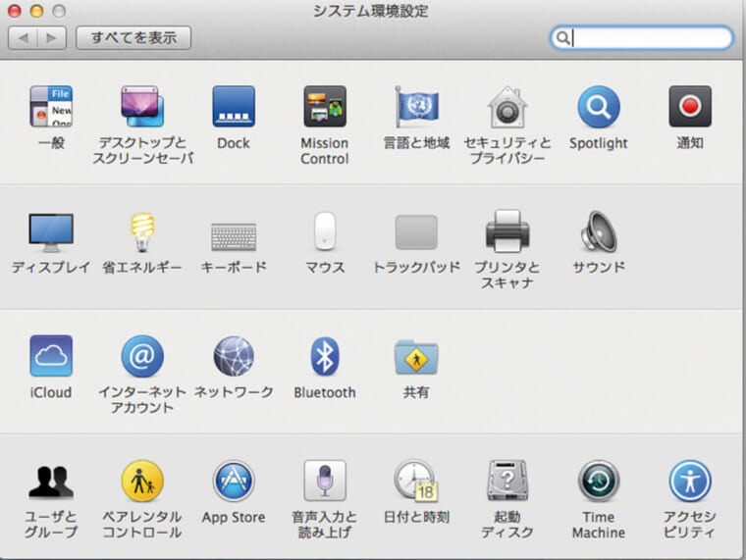
Task: Open ユーザとグループ preferences
Action: (51, 482)
